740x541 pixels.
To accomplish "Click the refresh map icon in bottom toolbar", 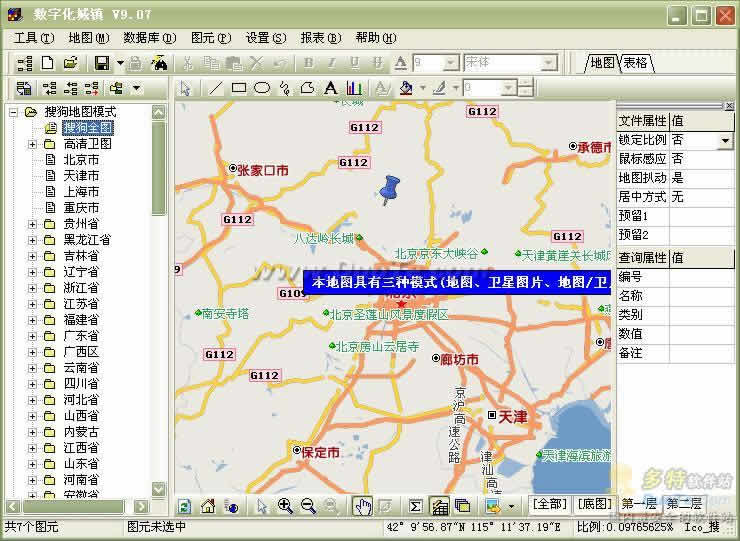I will click(x=185, y=507).
